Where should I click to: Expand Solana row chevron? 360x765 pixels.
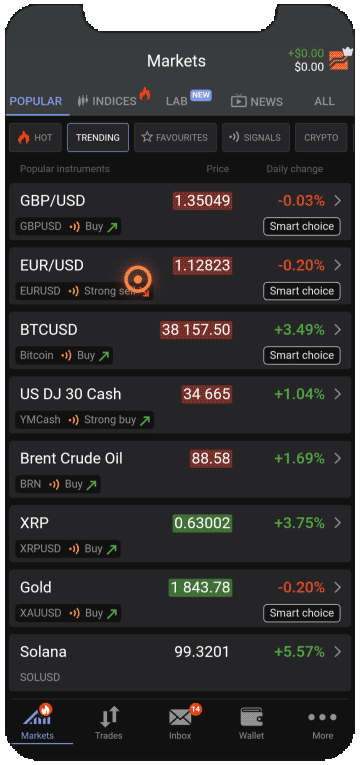(x=338, y=652)
